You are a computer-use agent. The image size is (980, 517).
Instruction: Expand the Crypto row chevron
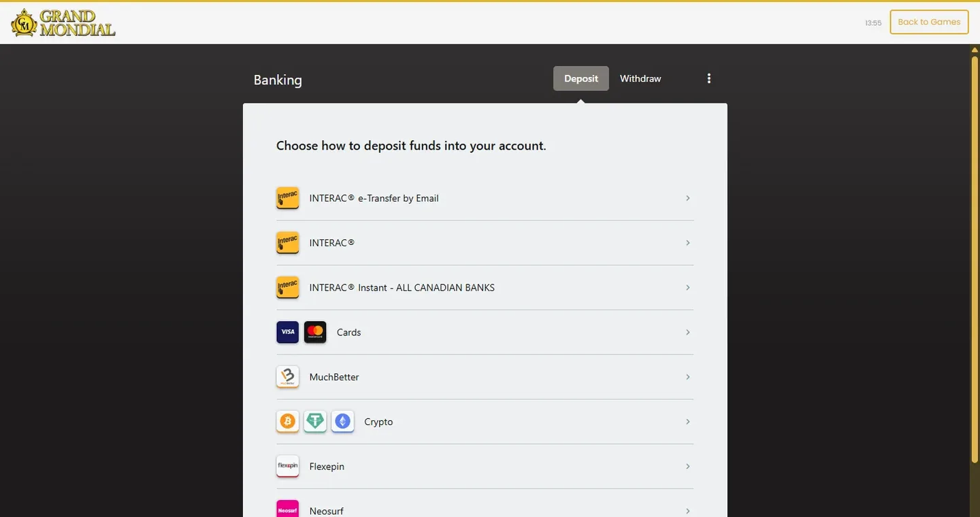pos(687,422)
